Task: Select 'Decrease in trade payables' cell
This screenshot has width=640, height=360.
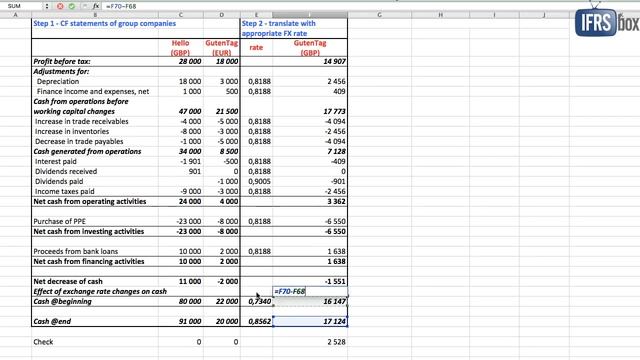Action: [x=95, y=142]
